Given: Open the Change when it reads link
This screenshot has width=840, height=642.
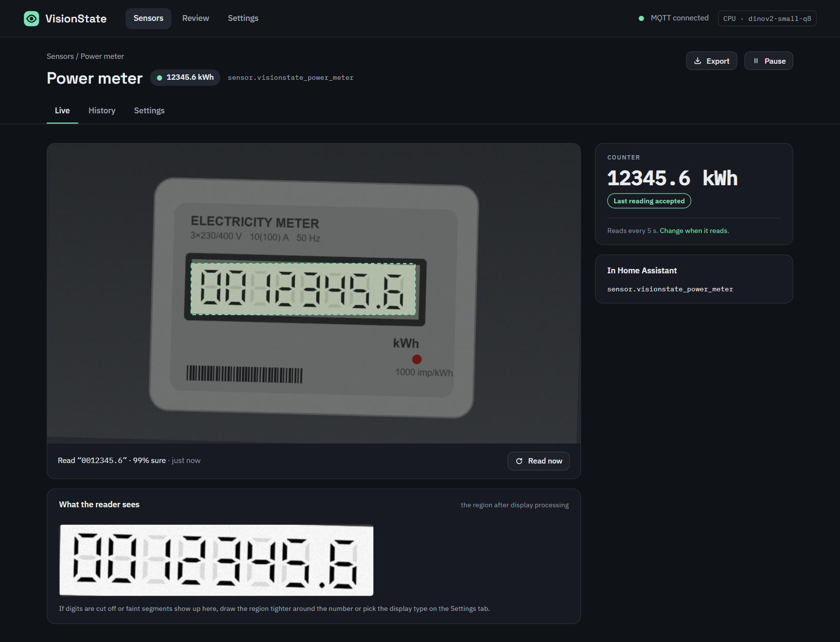Looking at the screenshot, I should click(x=694, y=231).
